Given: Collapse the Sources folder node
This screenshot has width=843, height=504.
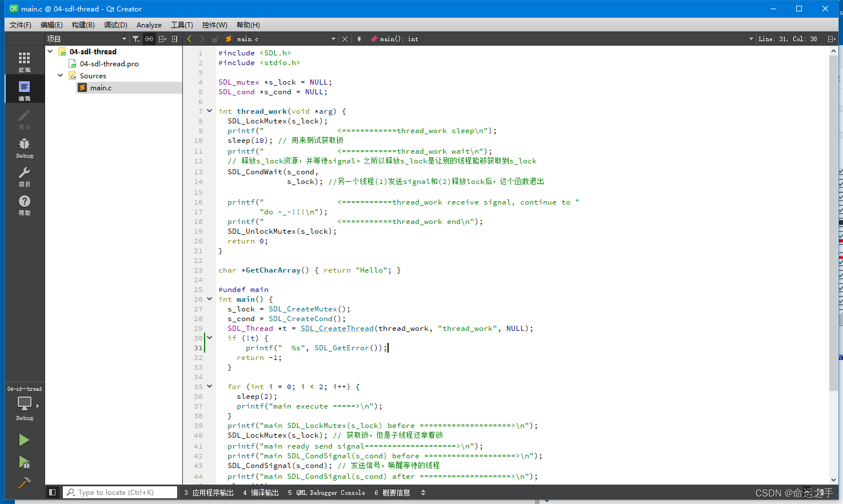Looking at the screenshot, I should tap(61, 75).
